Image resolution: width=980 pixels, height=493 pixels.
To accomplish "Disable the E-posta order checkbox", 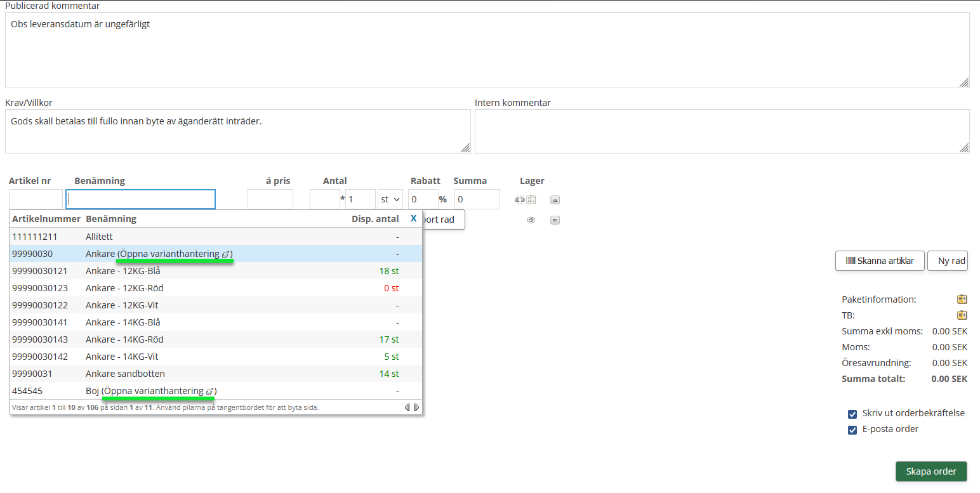I will [852, 430].
